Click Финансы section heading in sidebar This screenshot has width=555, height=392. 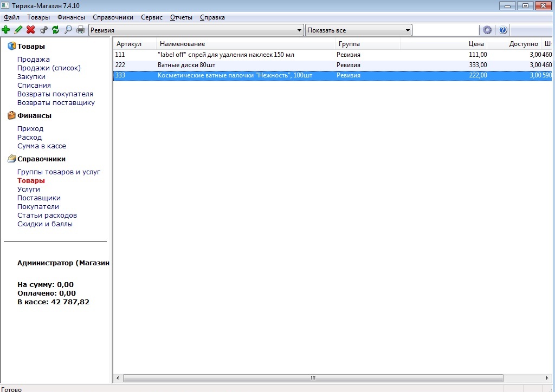pos(34,115)
